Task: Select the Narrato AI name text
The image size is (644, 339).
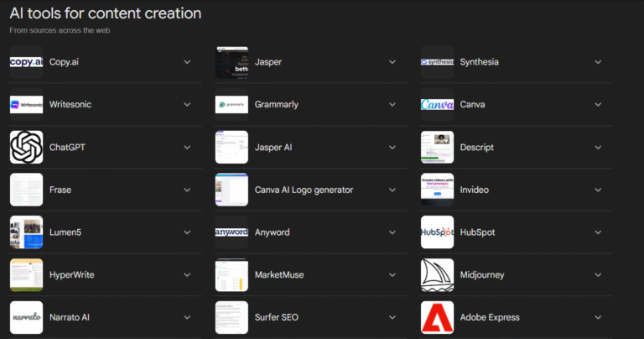Action: [x=69, y=317]
